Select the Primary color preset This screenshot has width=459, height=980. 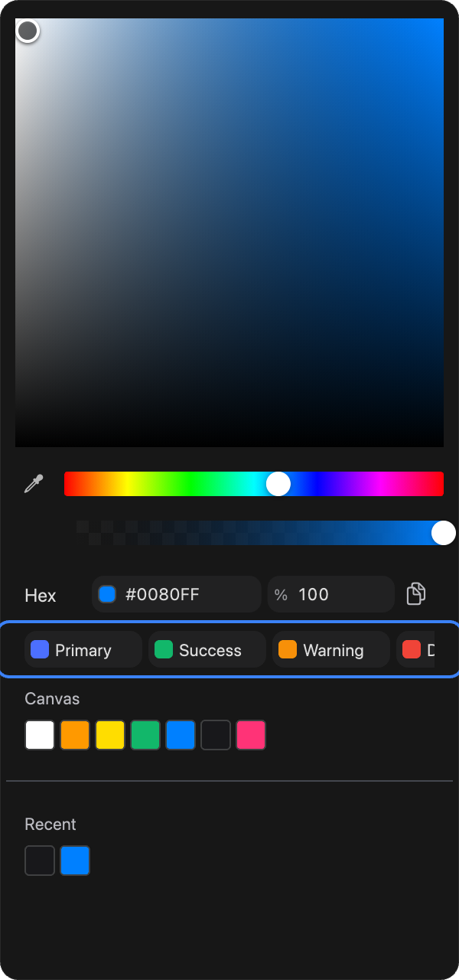[x=83, y=650]
